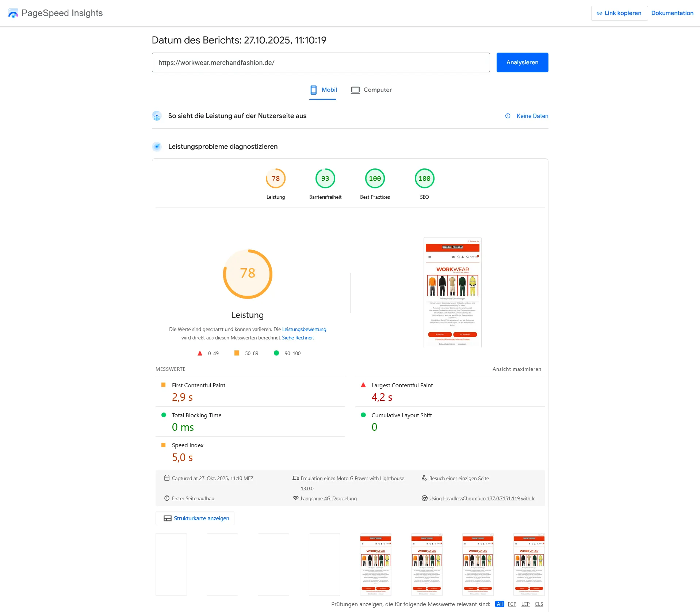Expand the view with Ansicht maximieren
Image resolution: width=700 pixels, height=612 pixels.
(x=517, y=369)
